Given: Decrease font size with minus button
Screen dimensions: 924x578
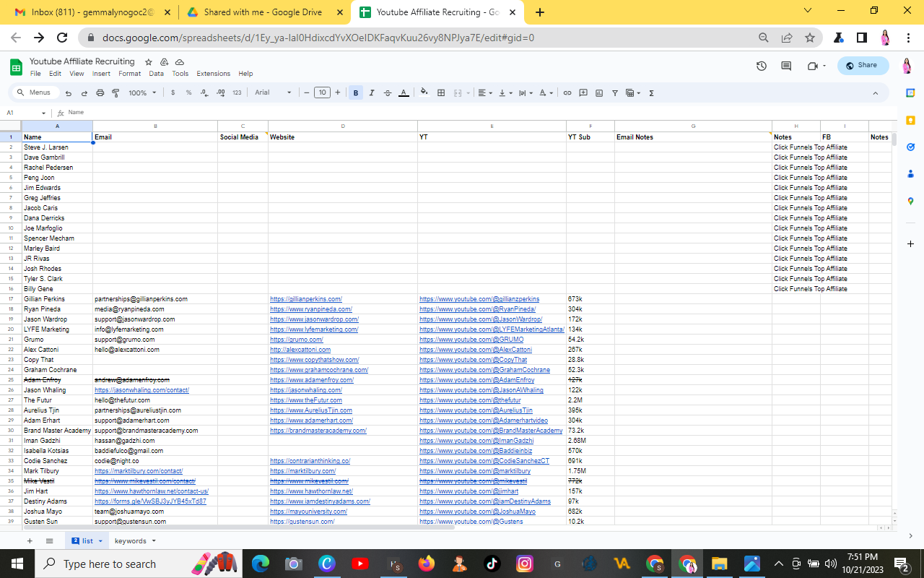Looking at the screenshot, I should (307, 92).
